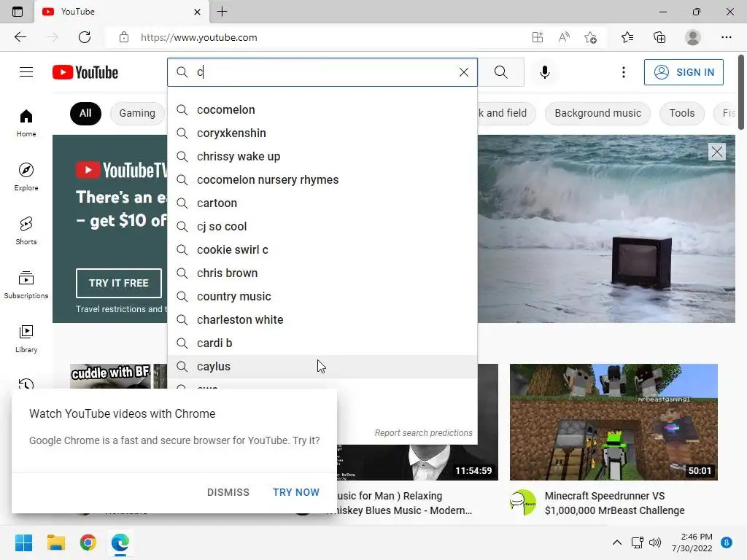Launch Google Chrome from taskbar
Screen dimensions: 747x560
click(x=88, y=542)
